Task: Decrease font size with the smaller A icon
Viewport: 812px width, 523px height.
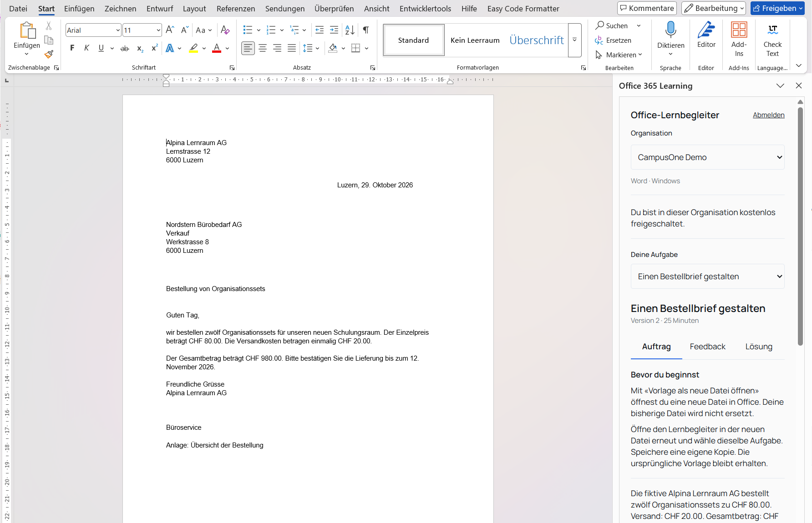Action: pyautogui.click(x=184, y=30)
